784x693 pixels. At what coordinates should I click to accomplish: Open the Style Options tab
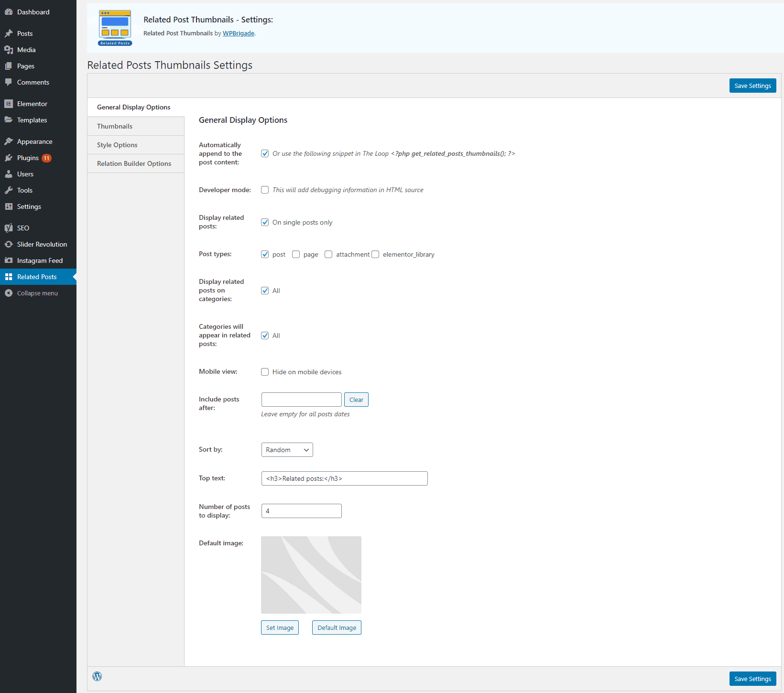136,145
